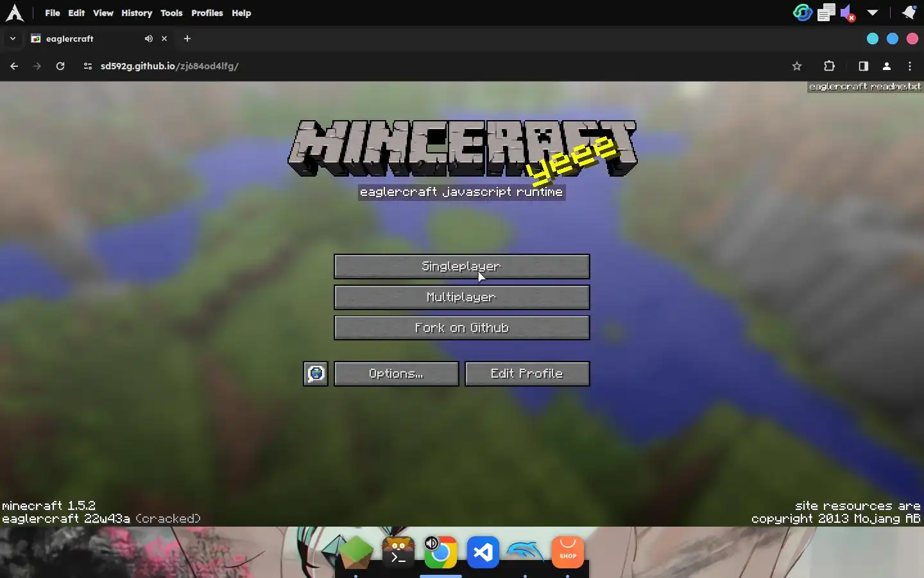Viewport: 924px width, 578px height.
Task: Click the swirl tray icon
Action: (802, 12)
